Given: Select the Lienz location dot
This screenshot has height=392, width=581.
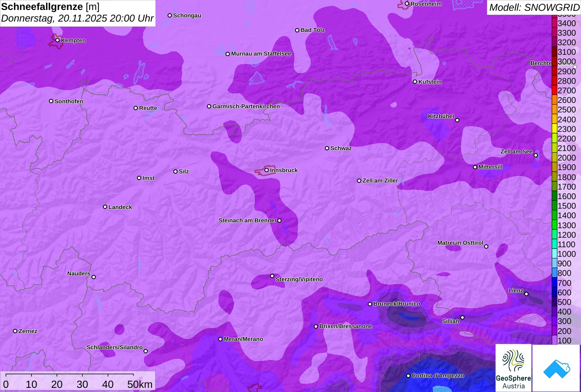Looking at the screenshot, I should tap(526, 294).
